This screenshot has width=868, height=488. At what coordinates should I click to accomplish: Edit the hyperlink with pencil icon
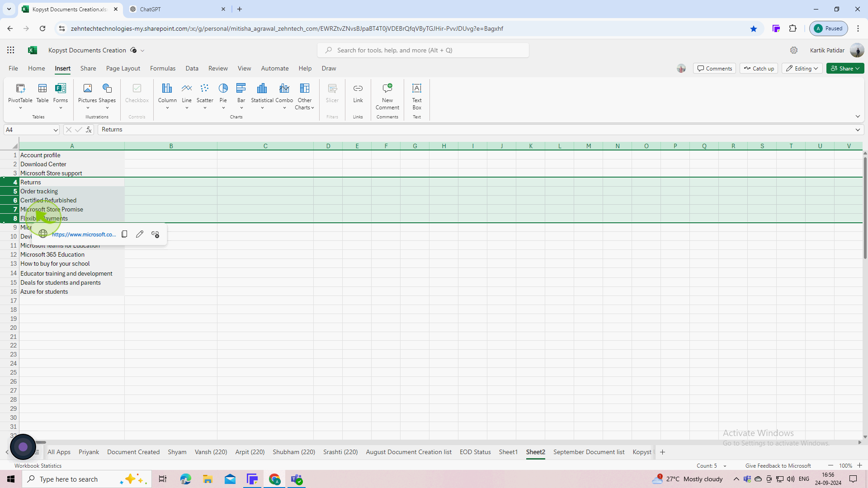click(x=140, y=234)
